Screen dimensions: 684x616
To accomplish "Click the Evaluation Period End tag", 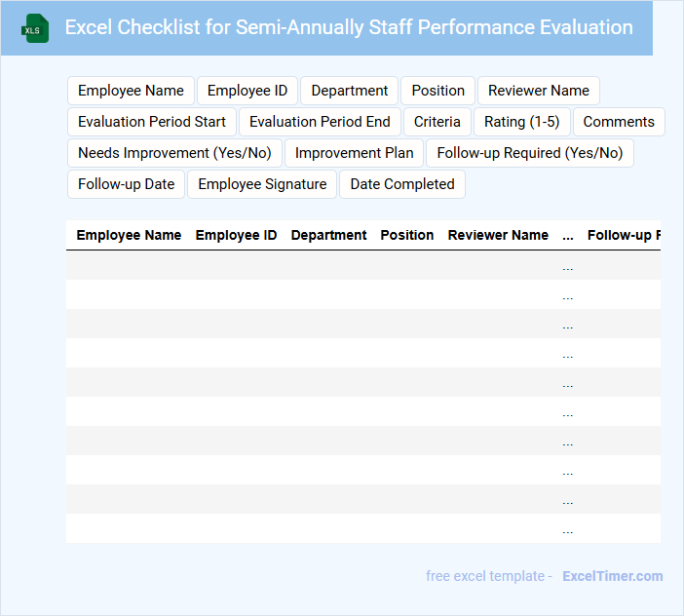I will click(x=320, y=122).
